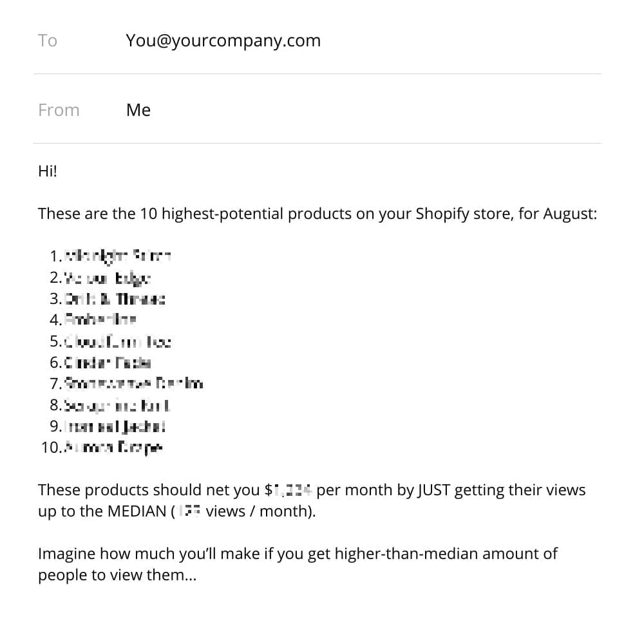Click the sentence about 10 highest-potential products
Screen dimensions: 644x644
tap(317, 214)
